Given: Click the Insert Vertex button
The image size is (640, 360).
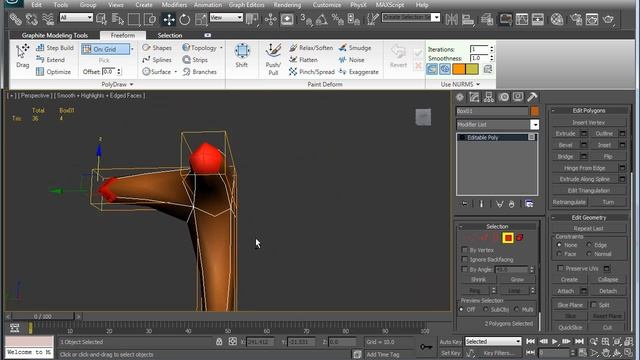Looking at the screenshot, I should pos(588,122).
